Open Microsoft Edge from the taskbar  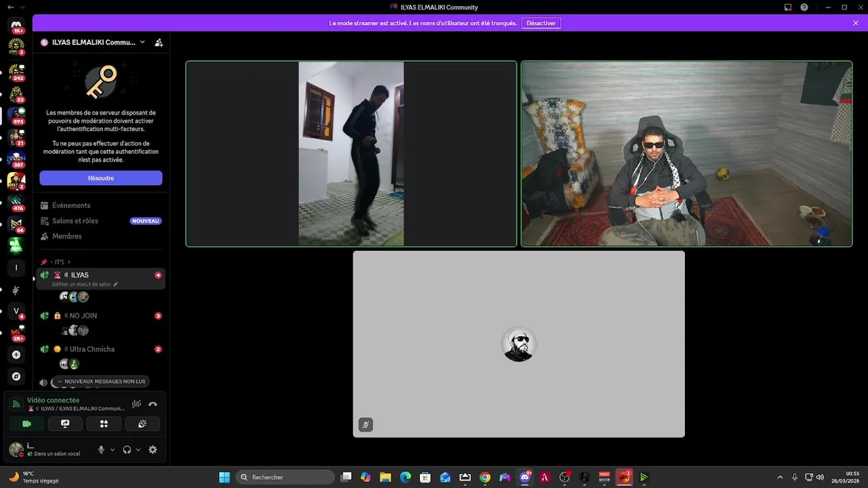(405, 477)
